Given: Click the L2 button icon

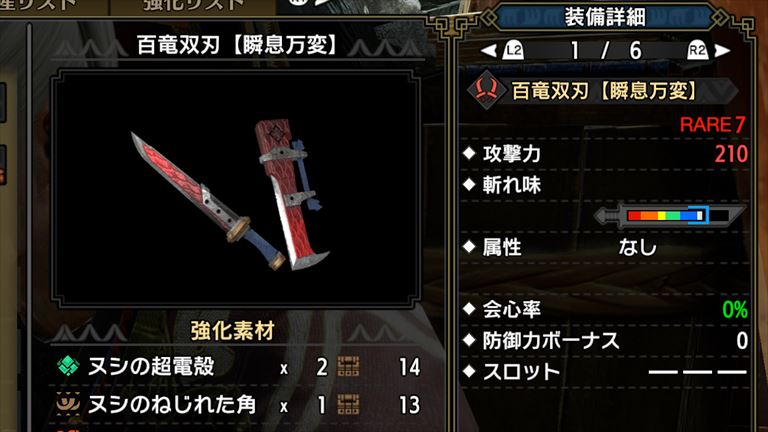Looking at the screenshot, I should (x=513, y=50).
